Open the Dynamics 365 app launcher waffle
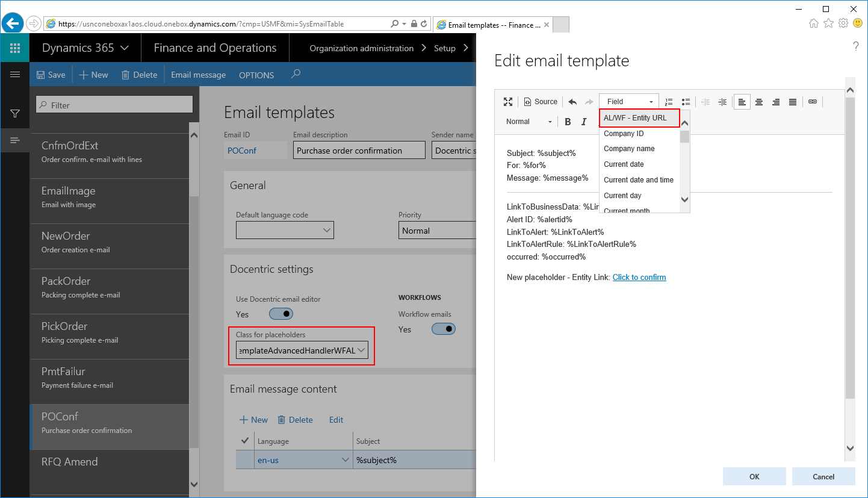This screenshot has width=868, height=498. point(15,48)
